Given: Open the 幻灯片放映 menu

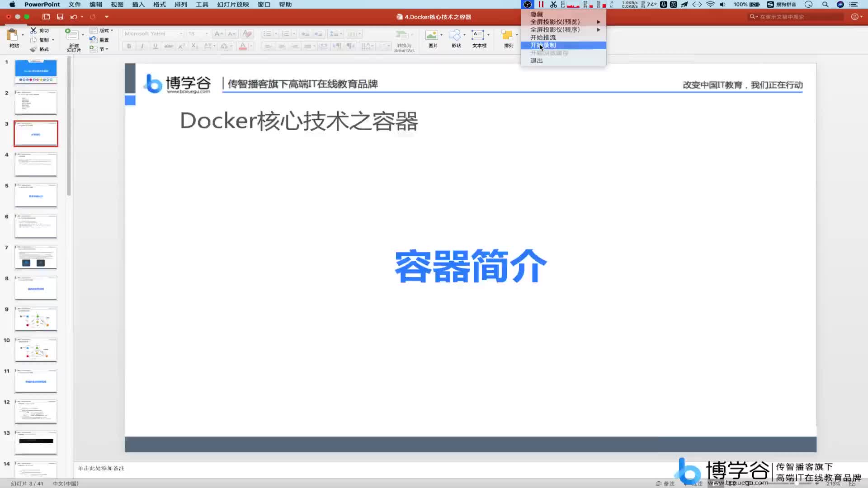Looking at the screenshot, I should 233,5.
